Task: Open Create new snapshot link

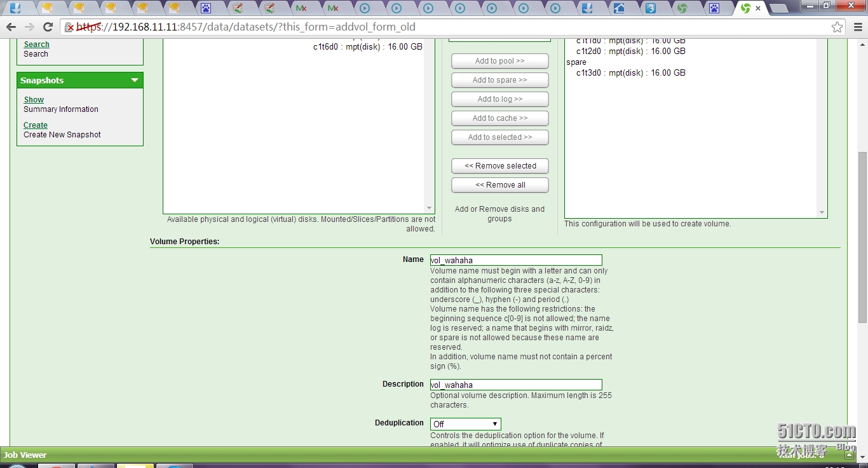Action: [x=36, y=125]
